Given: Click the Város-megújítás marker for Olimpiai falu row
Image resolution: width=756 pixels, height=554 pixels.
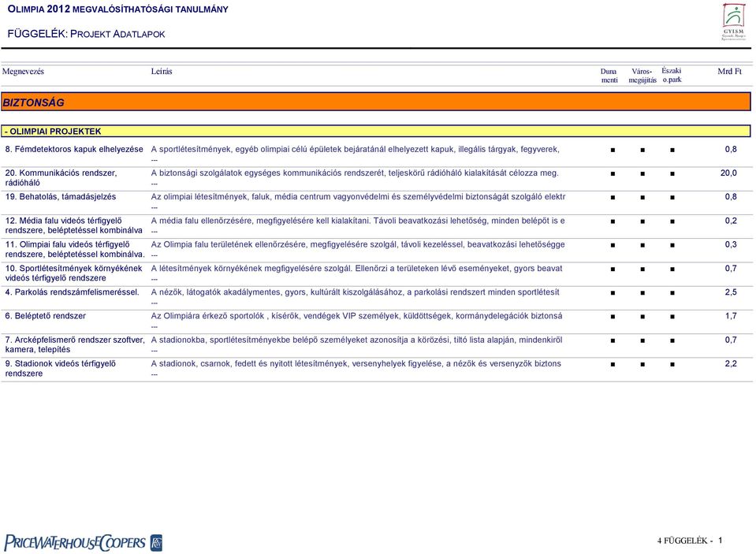Looking at the screenshot, I should 642,245.
